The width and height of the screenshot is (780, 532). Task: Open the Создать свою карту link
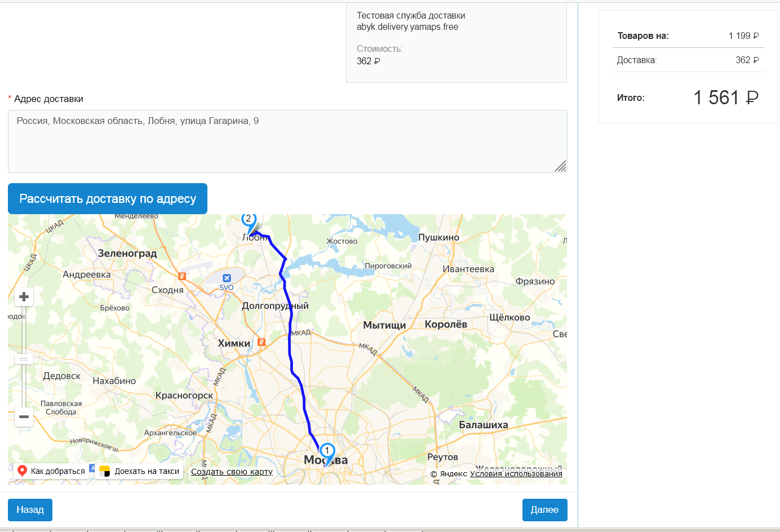pos(232,472)
